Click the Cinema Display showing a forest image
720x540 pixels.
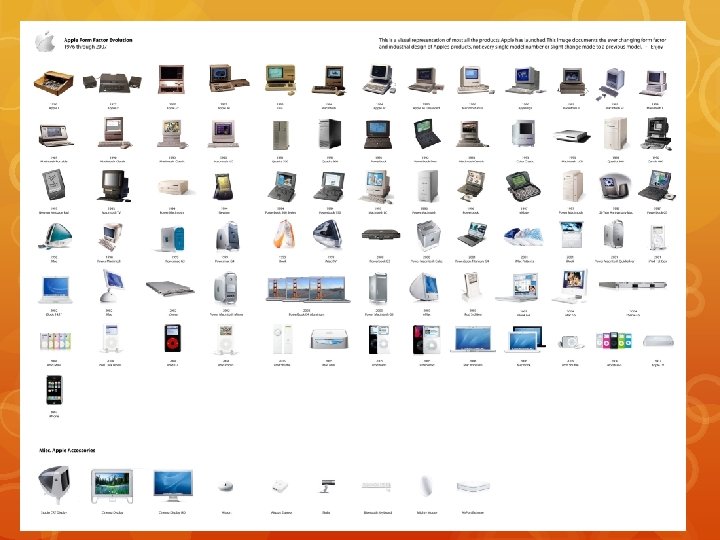coord(112,486)
